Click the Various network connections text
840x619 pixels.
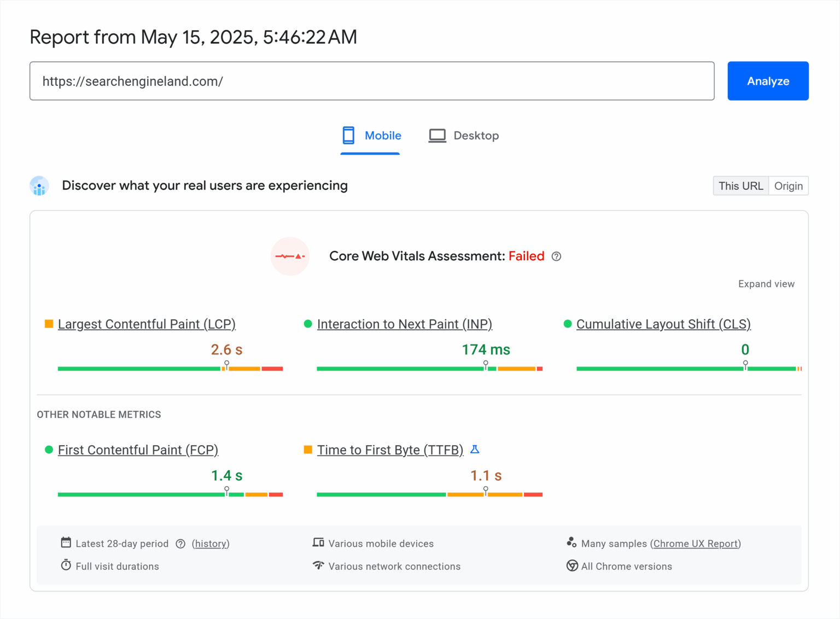[x=394, y=567]
